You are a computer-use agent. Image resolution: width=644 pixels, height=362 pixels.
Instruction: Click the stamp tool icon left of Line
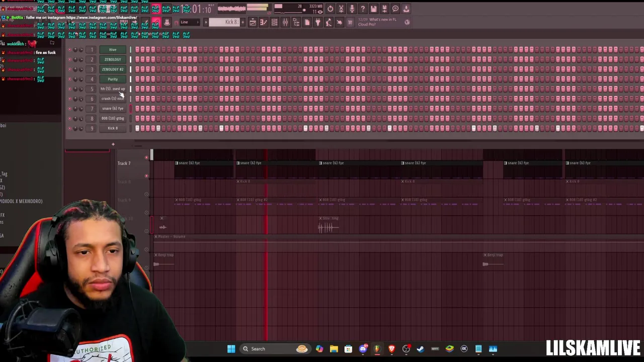(167, 22)
